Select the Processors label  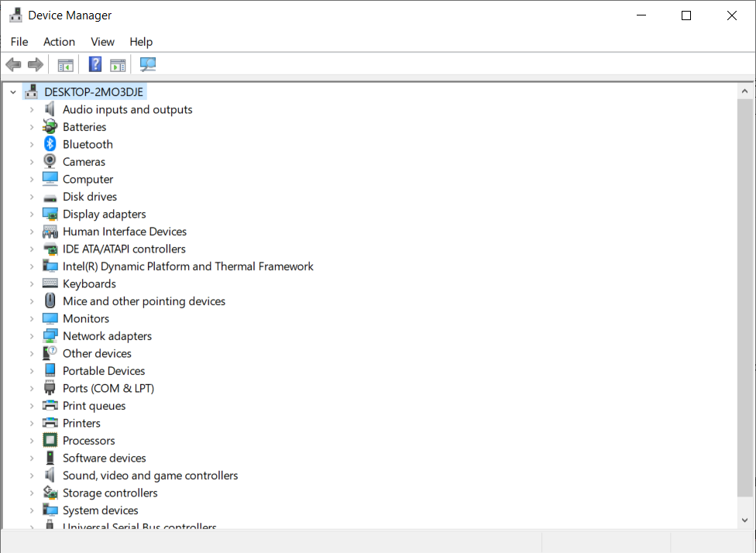pos(89,440)
